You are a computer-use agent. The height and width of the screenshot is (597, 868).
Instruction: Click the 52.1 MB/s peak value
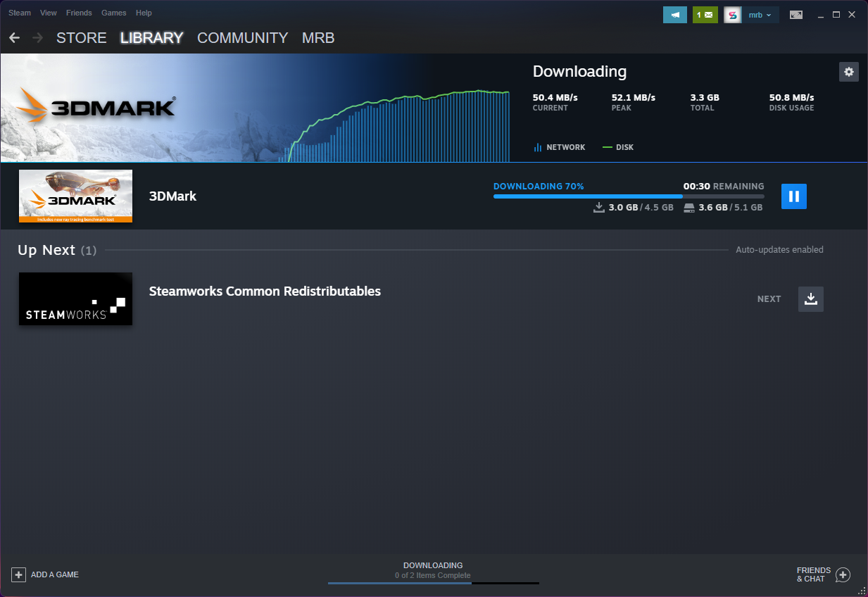634,98
